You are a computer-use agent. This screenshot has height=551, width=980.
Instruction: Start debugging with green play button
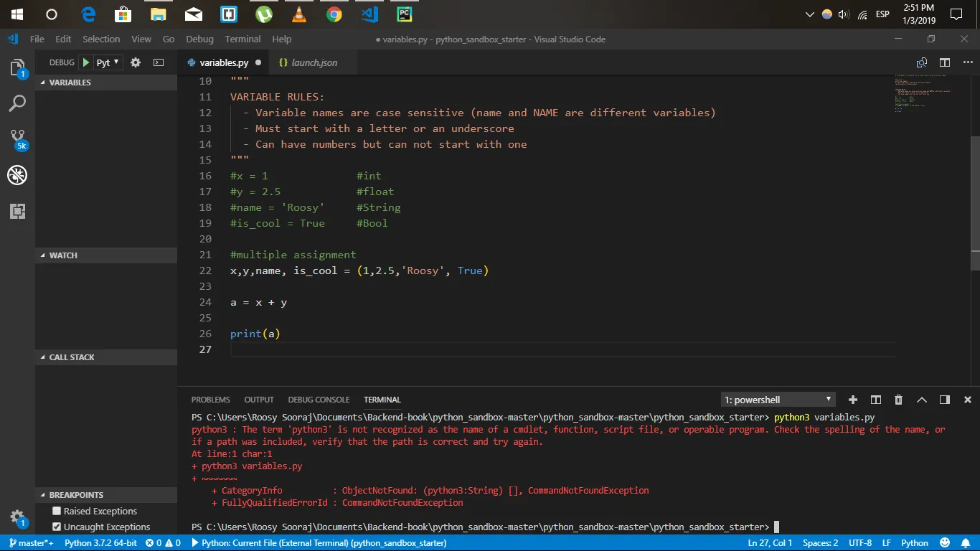86,62
